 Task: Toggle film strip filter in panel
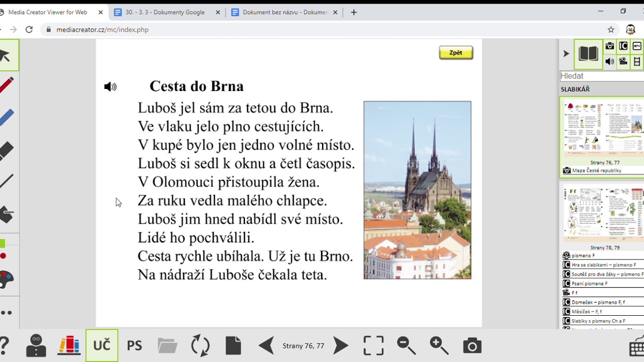click(637, 61)
